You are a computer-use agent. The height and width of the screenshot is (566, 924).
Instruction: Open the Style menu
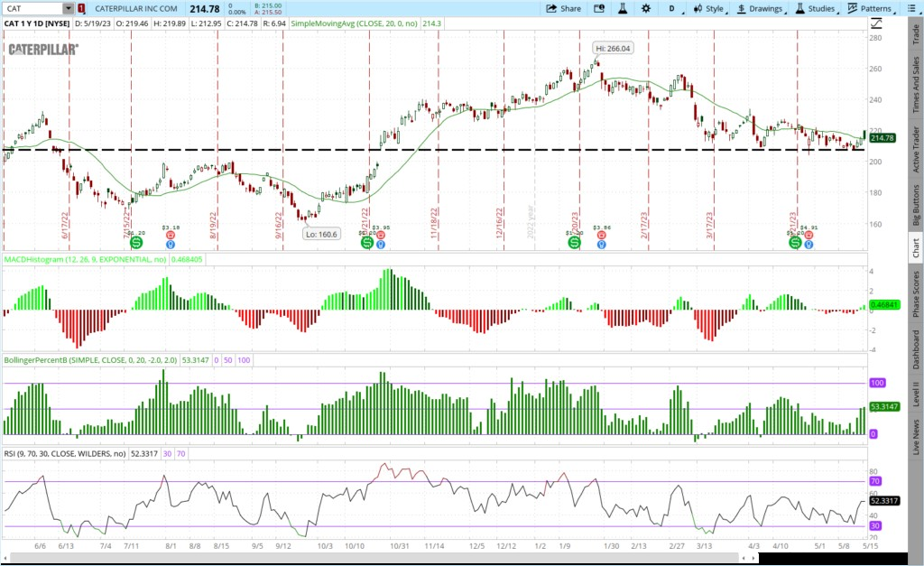tap(709, 8)
